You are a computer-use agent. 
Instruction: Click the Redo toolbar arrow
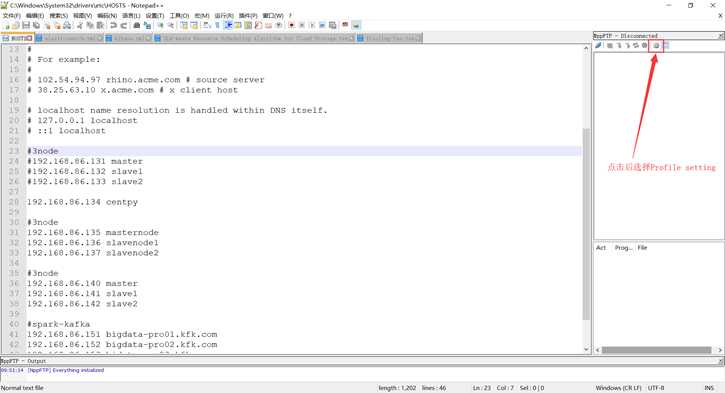(123, 25)
